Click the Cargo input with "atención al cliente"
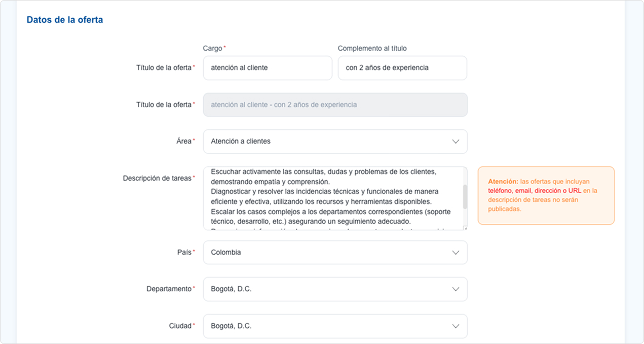644x344 pixels. pos(267,68)
